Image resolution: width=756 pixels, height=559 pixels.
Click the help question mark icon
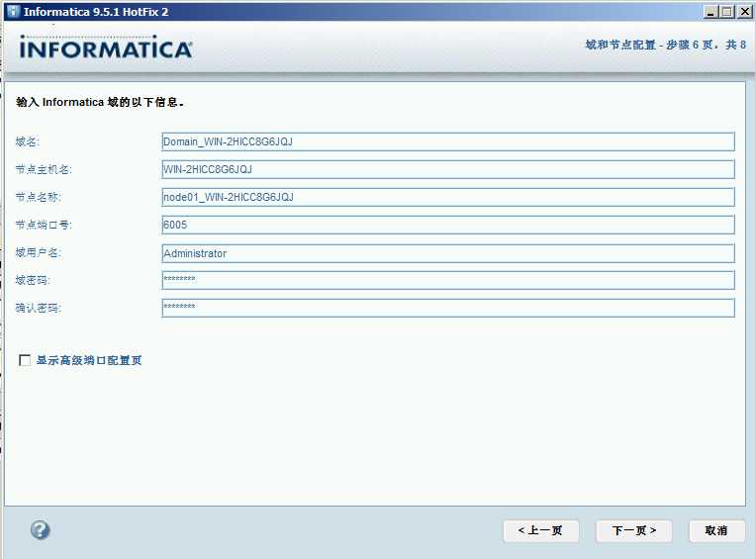[40, 530]
